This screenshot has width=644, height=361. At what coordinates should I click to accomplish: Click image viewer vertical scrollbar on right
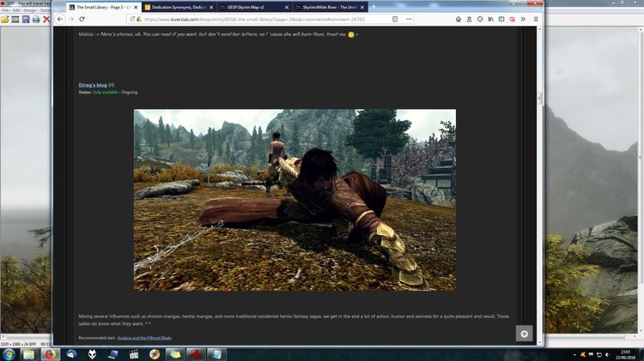point(641,180)
